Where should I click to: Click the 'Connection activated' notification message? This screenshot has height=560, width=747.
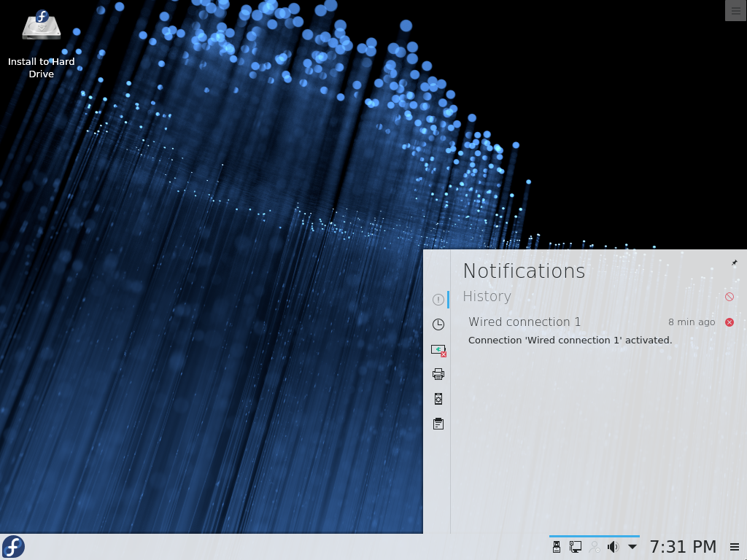pos(570,340)
